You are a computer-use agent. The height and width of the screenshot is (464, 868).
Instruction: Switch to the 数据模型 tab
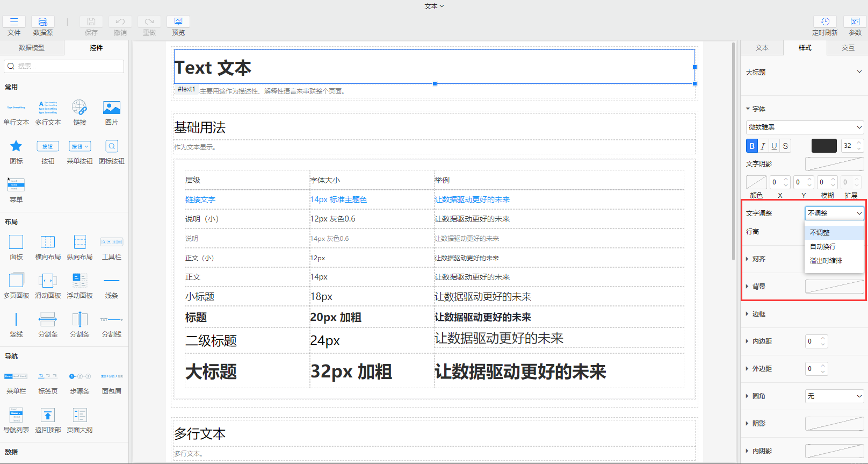[32, 48]
